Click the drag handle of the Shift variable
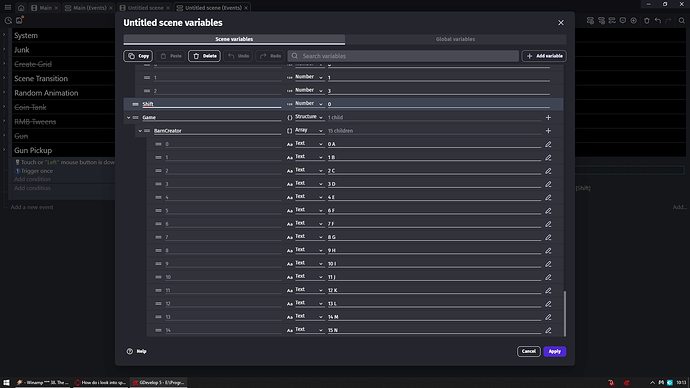 pos(136,104)
